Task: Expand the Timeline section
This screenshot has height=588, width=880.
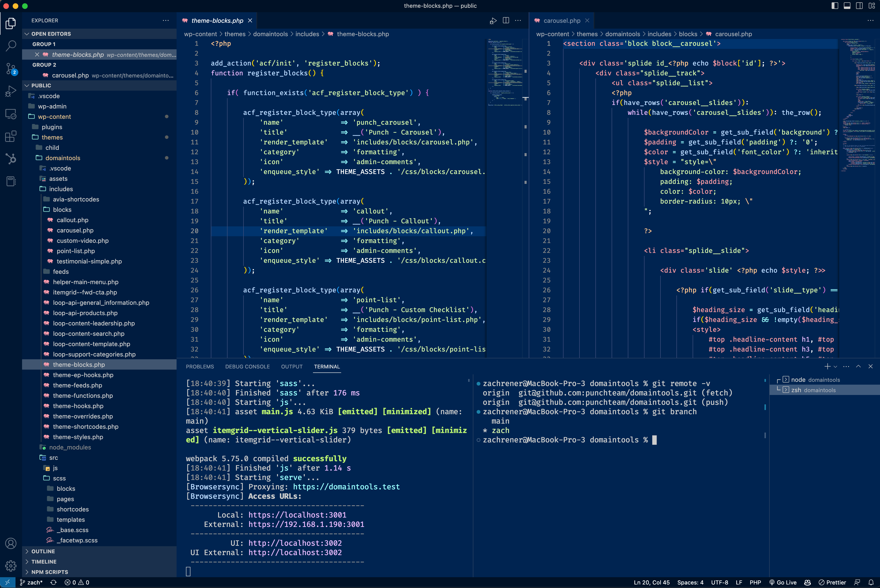Action: pos(99,562)
